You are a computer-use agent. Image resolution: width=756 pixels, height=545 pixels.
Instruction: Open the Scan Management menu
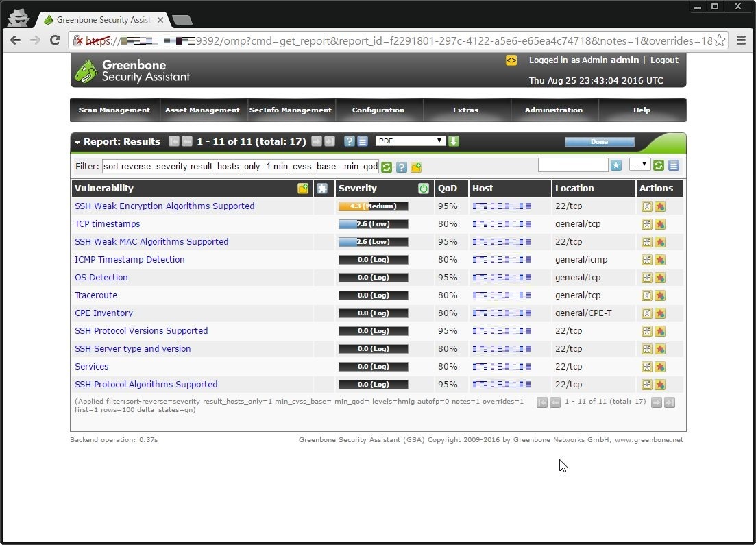pyautogui.click(x=114, y=110)
